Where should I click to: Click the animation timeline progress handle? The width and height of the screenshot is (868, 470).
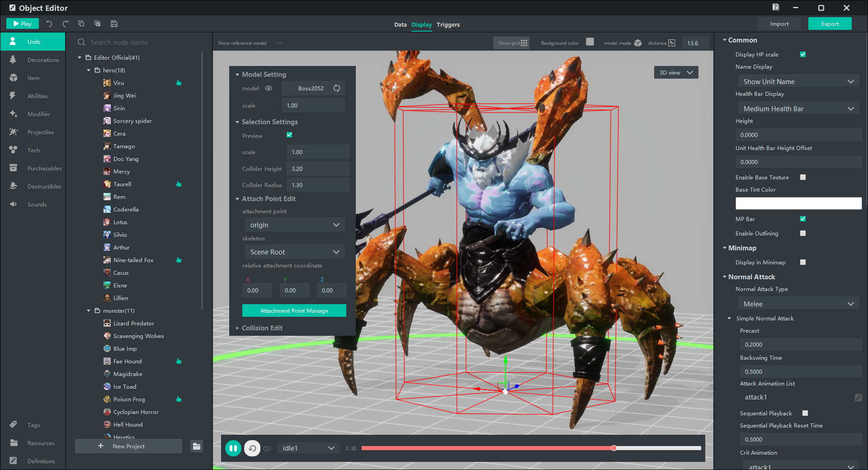coord(613,448)
